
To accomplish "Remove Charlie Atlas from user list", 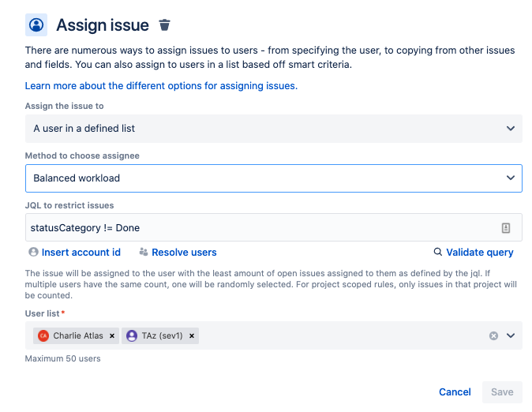I will [112, 335].
